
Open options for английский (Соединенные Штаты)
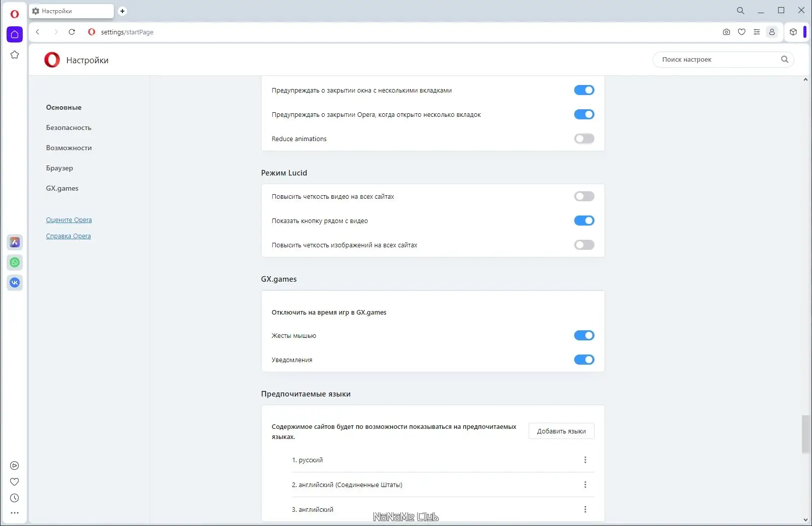pyautogui.click(x=585, y=485)
